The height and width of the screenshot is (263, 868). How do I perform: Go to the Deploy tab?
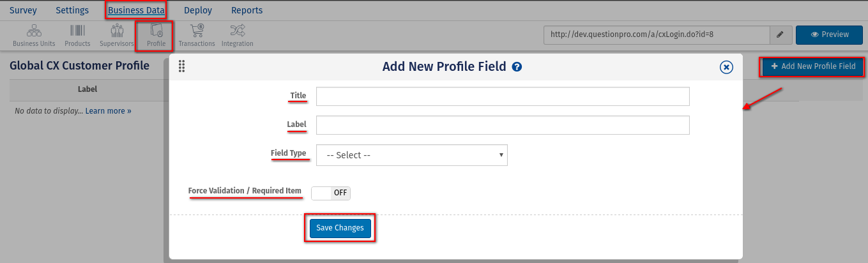(x=198, y=10)
